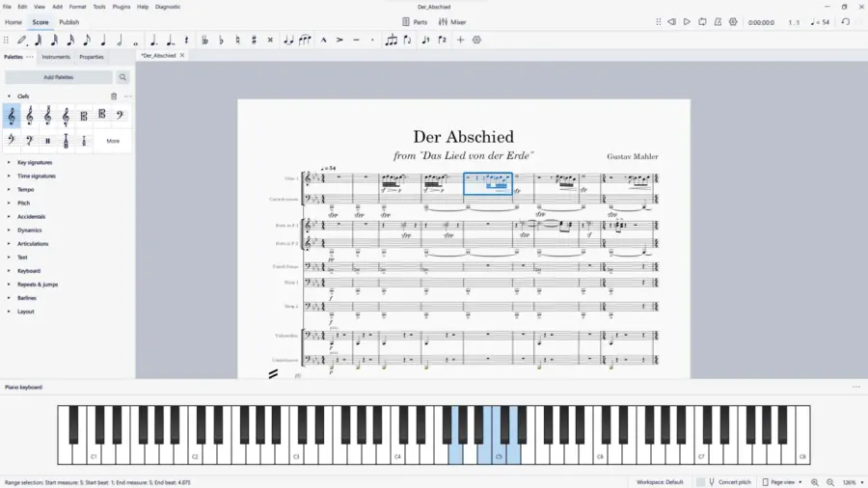Add a tie to the note
Image resolution: width=868 pixels, height=488 pixels.
pos(288,40)
